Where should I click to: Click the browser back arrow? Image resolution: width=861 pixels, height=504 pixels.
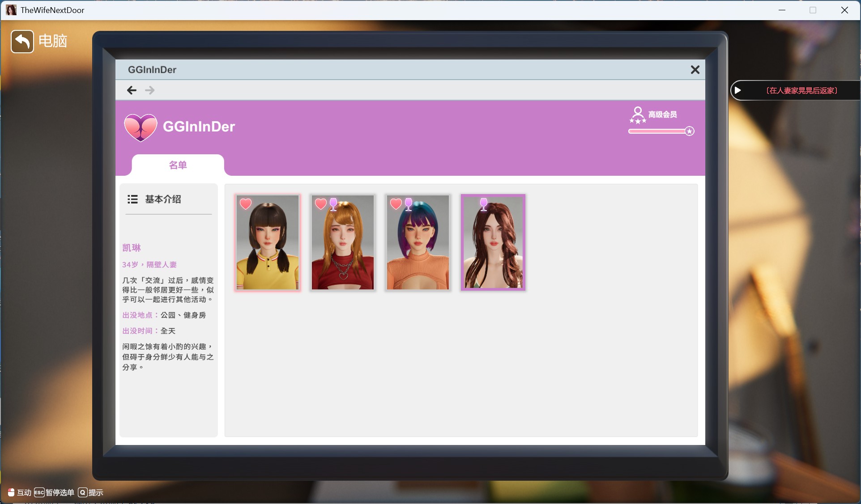click(x=132, y=90)
